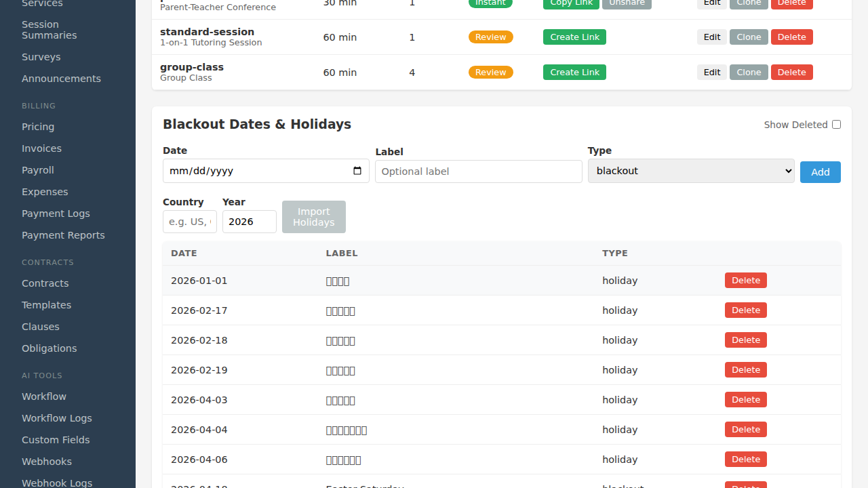Go to Payment Logs
The height and width of the screenshot is (488, 868).
point(56,213)
